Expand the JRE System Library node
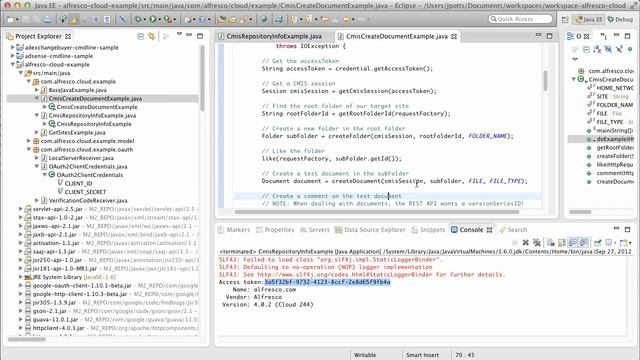The width and height of the screenshot is (640, 360). click(x=21, y=277)
